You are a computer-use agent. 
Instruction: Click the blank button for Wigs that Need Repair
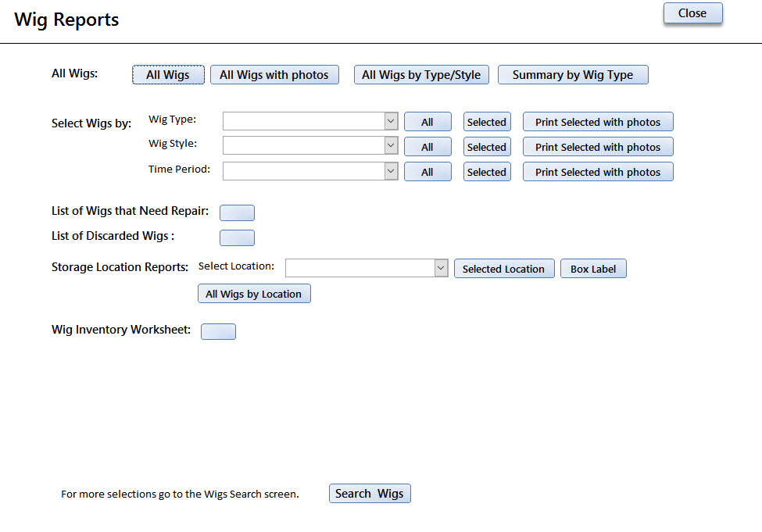[x=237, y=212]
